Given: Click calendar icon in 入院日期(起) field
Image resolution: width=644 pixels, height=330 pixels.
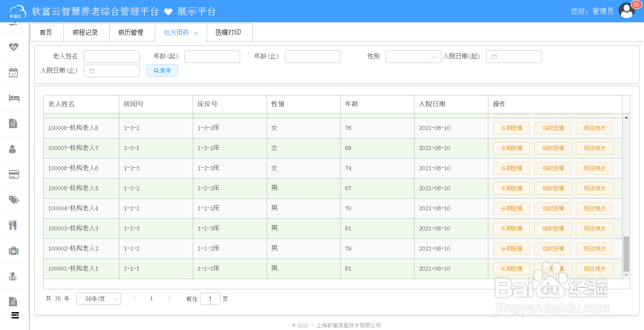Looking at the screenshot, I should 494,57.
